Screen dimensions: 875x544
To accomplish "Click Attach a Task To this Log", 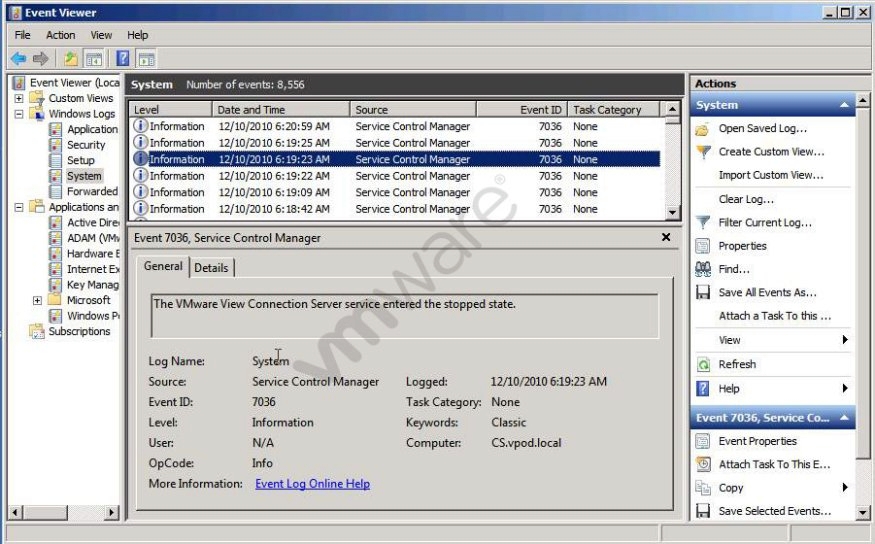I will coord(775,316).
